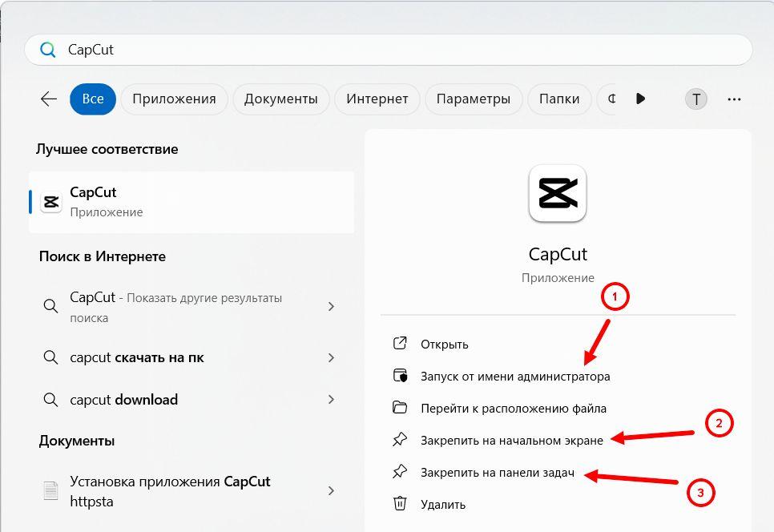Click document file icon for Установка приложения
This screenshot has width=774, height=532.
coord(50,491)
